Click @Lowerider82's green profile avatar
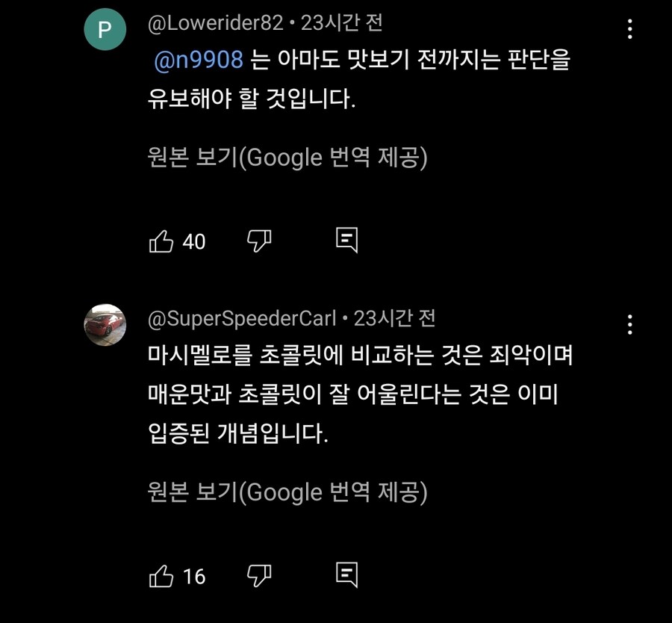Screen dimensions: 672x623 click(105, 25)
